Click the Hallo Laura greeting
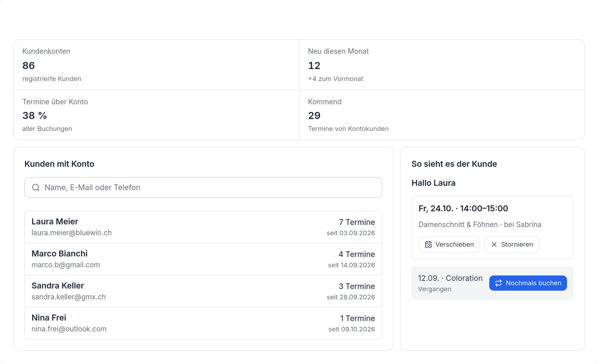Image resolution: width=598 pixels, height=364 pixels. 434,183
